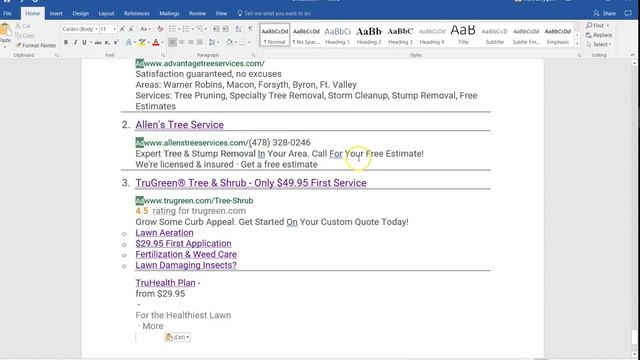640x360 pixels.
Task: Open Lawn Aeration link
Action: [164, 233]
